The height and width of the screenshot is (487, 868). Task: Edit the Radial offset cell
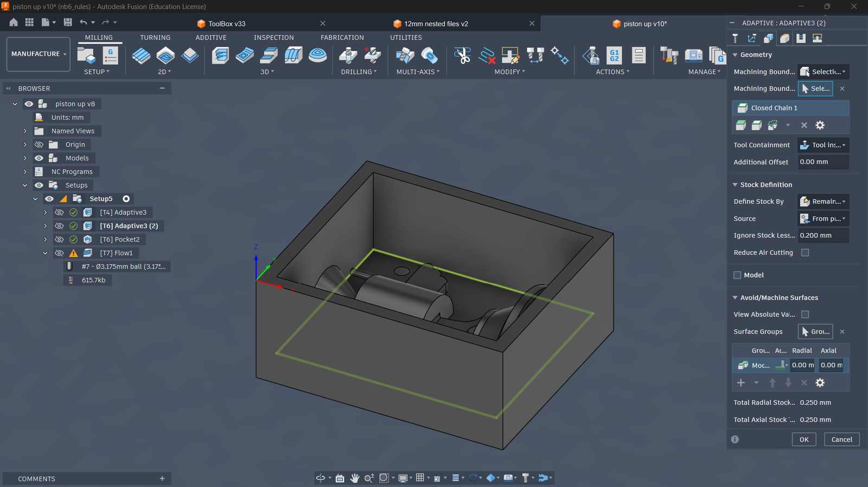point(802,365)
